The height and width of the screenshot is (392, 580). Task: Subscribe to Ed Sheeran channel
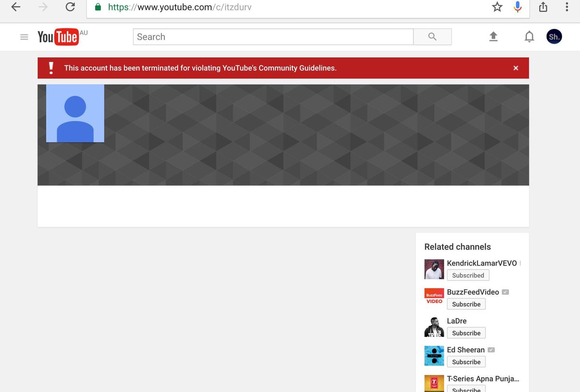point(466,362)
